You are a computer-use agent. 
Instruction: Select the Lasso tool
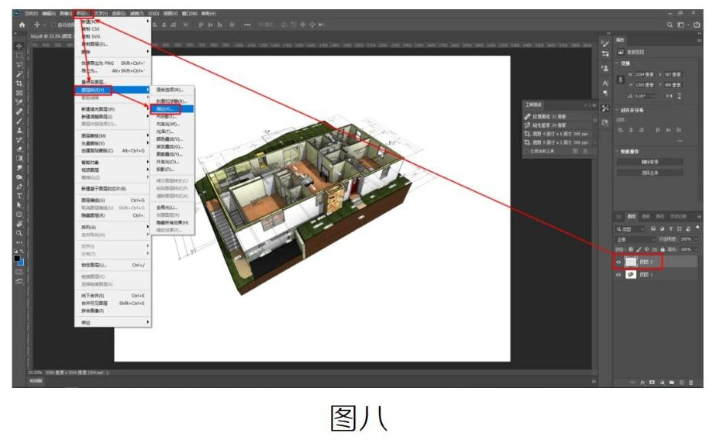19,65
